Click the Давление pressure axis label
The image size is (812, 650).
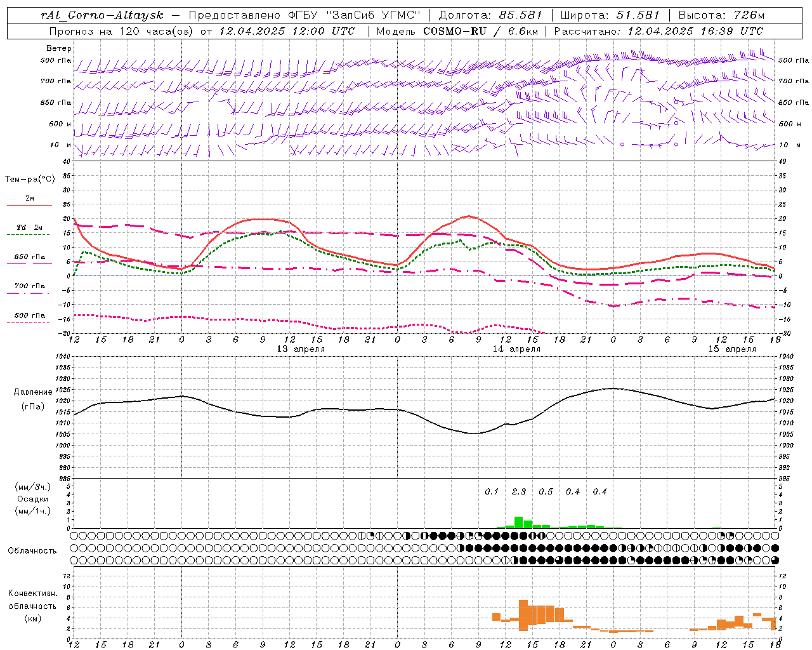[33, 392]
